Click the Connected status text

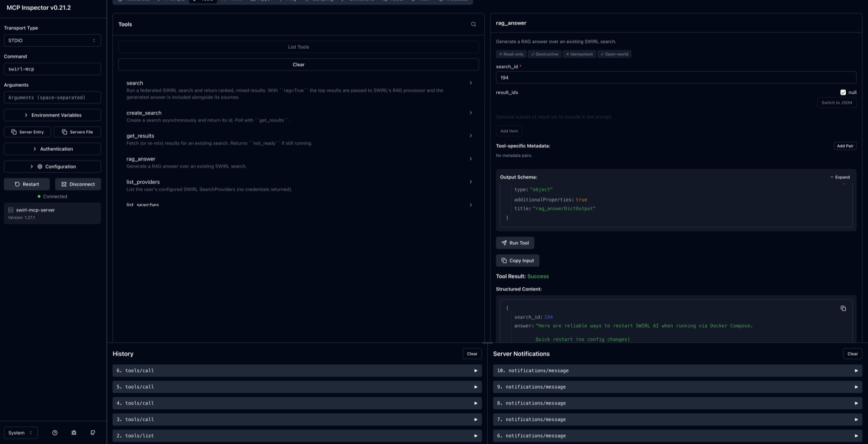pyautogui.click(x=55, y=197)
